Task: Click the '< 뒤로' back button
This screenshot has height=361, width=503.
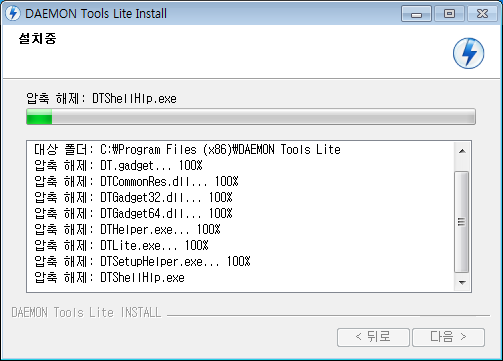Action: tap(373, 337)
